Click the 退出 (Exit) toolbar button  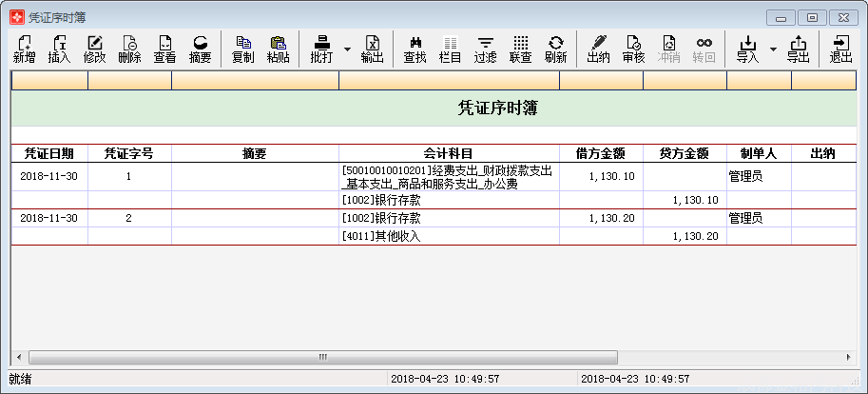(840, 49)
